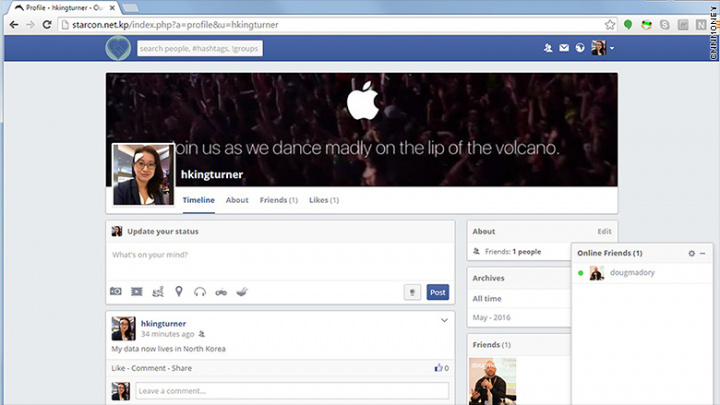The width and height of the screenshot is (720, 405).
Task: Open Online Friends chat settings gear
Action: coord(691,254)
